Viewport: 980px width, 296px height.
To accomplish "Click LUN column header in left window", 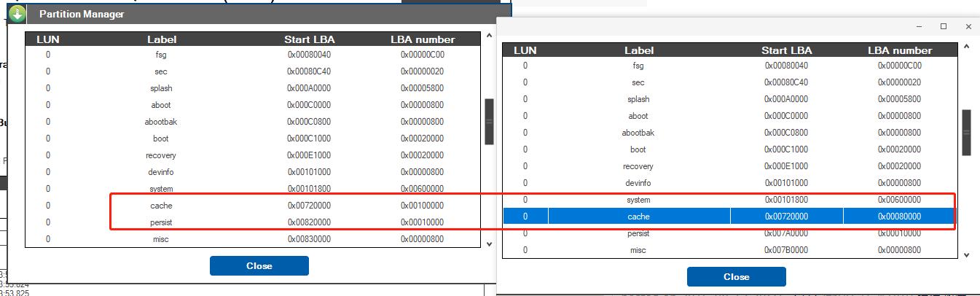I will click(x=47, y=39).
